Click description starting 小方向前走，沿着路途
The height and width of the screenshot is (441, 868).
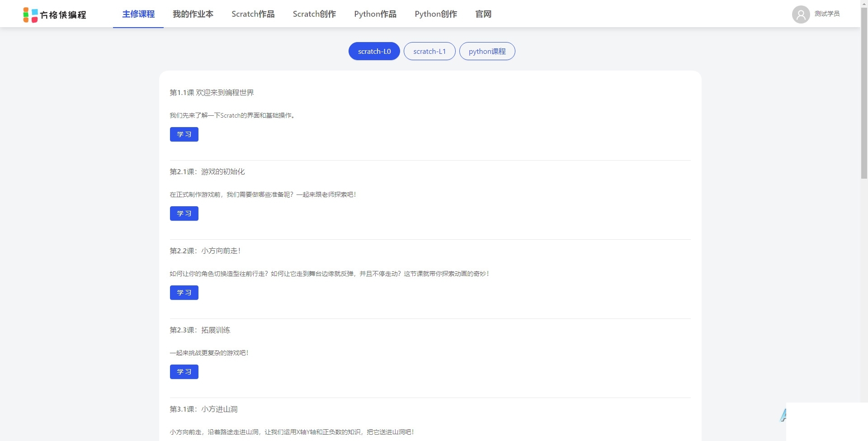(x=292, y=432)
